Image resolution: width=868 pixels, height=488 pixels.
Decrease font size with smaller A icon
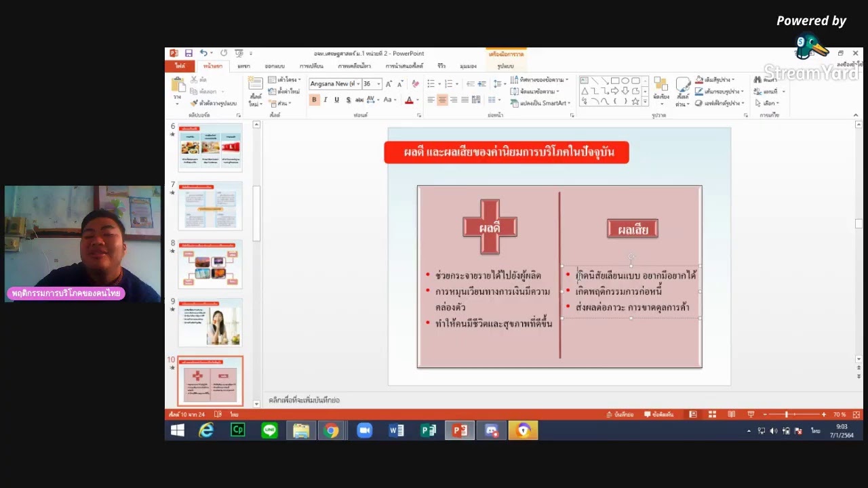[x=399, y=84]
